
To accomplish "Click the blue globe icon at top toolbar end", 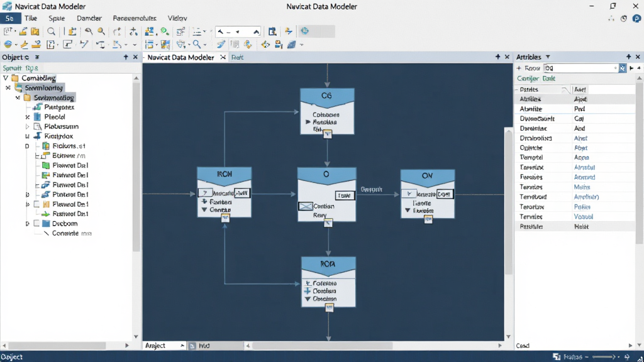I will 305,31.
